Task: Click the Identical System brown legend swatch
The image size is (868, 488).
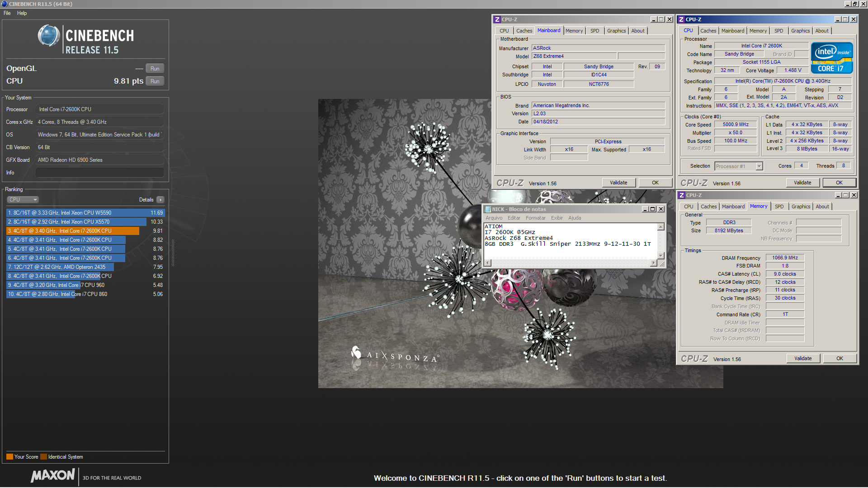Action: pyautogui.click(x=43, y=457)
